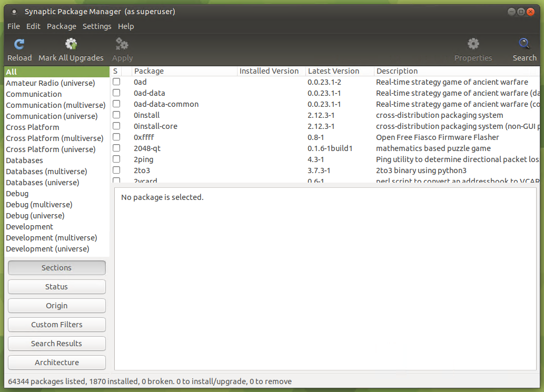Image resolution: width=544 pixels, height=392 pixels.
Task: Sort by the Description column header
Action: pyautogui.click(x=457, y=71)
